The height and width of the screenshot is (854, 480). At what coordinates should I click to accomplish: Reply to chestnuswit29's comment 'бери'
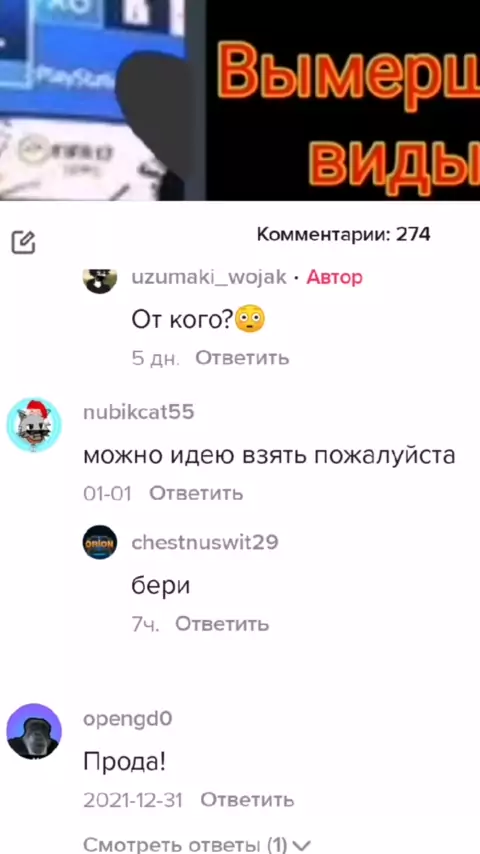pyautogui.click(x=222, y=624)
